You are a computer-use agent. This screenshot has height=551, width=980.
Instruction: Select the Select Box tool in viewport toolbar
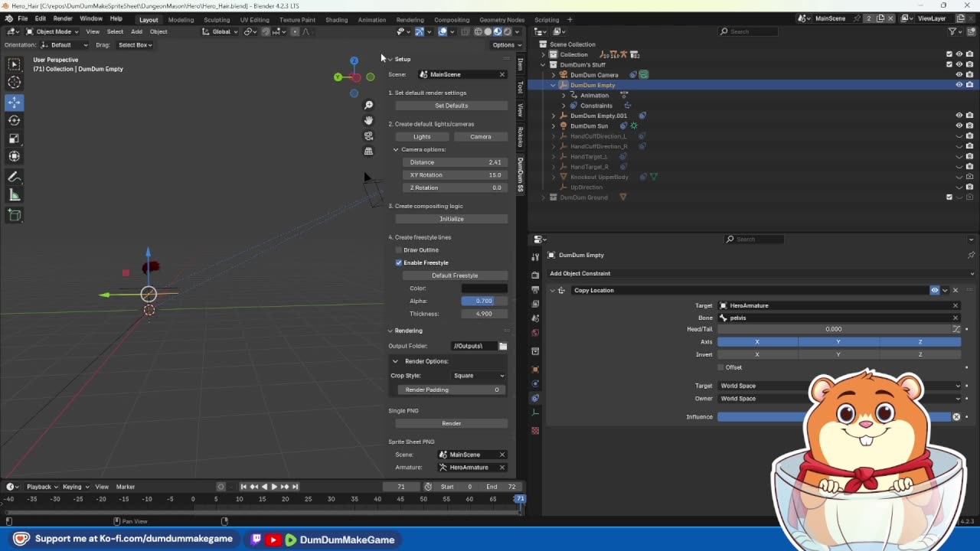14,64
